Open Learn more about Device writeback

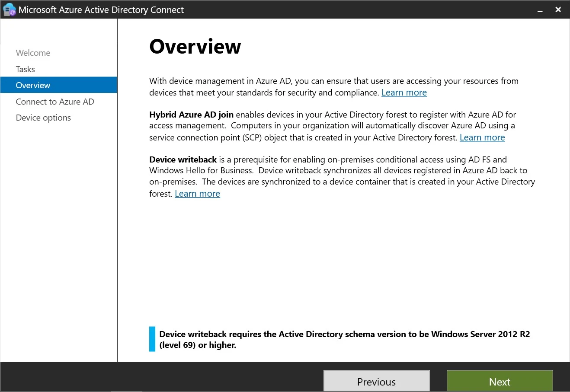pos(197,194)
